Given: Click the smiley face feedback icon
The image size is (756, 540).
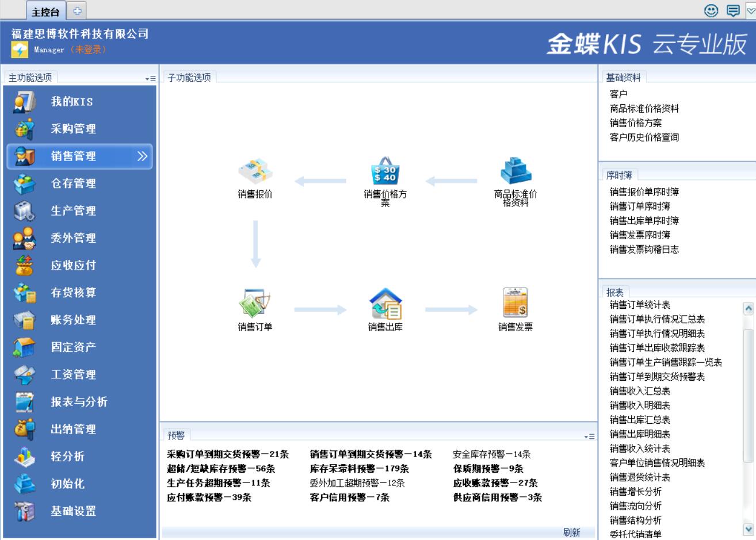Looking at the screenshot, I should (x=711, y=10).
